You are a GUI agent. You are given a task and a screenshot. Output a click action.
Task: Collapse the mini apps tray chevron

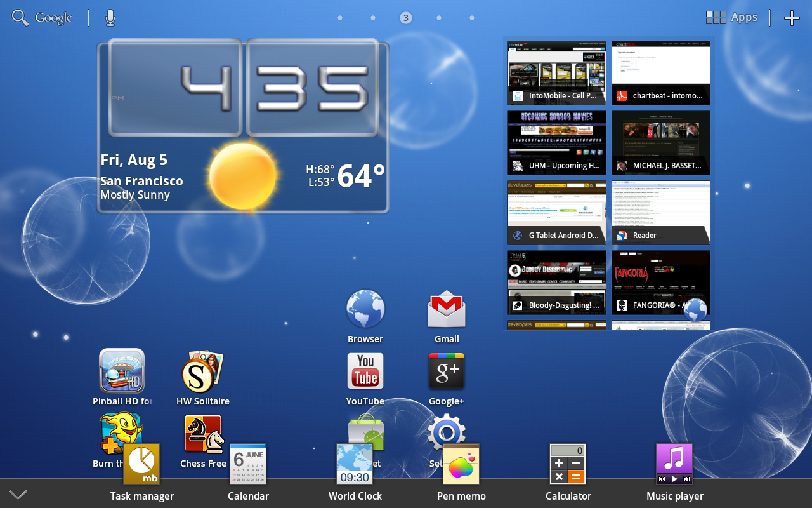(x=18, y=495)
